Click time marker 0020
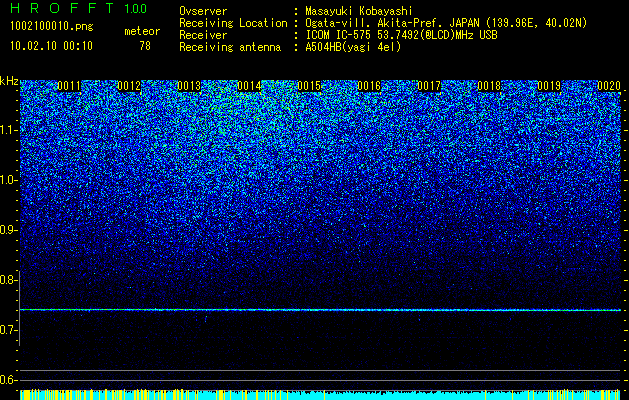629x400 pixels. click(x=609, y=86)
